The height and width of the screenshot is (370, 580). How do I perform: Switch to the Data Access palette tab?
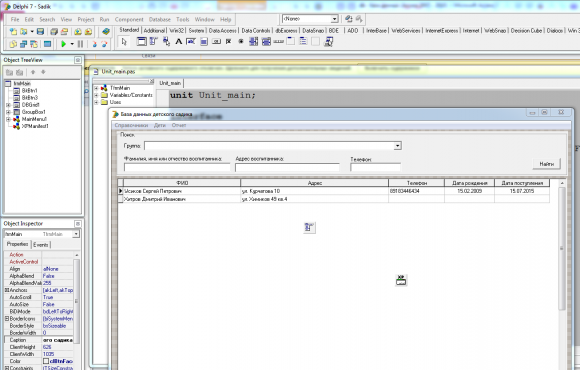point(222,31)
